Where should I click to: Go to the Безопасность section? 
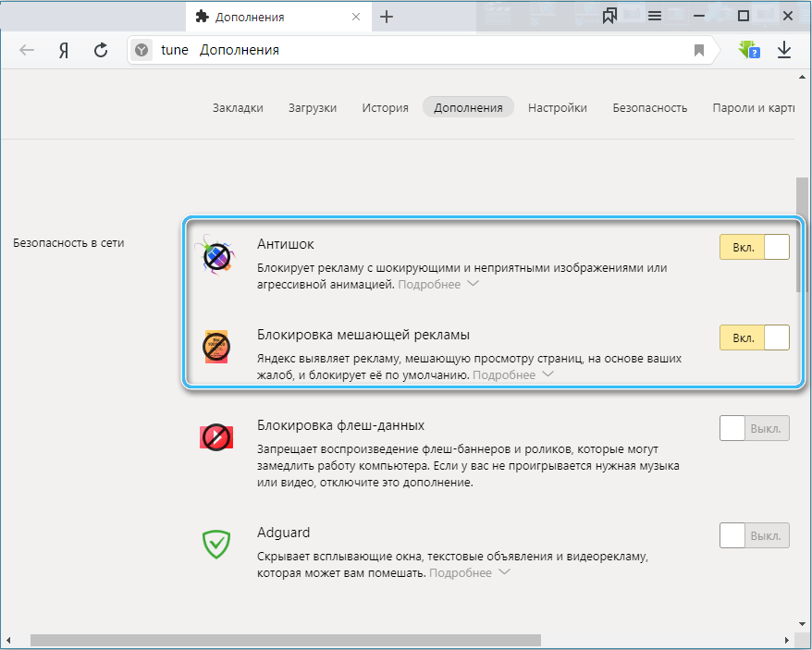coord(649,107)
